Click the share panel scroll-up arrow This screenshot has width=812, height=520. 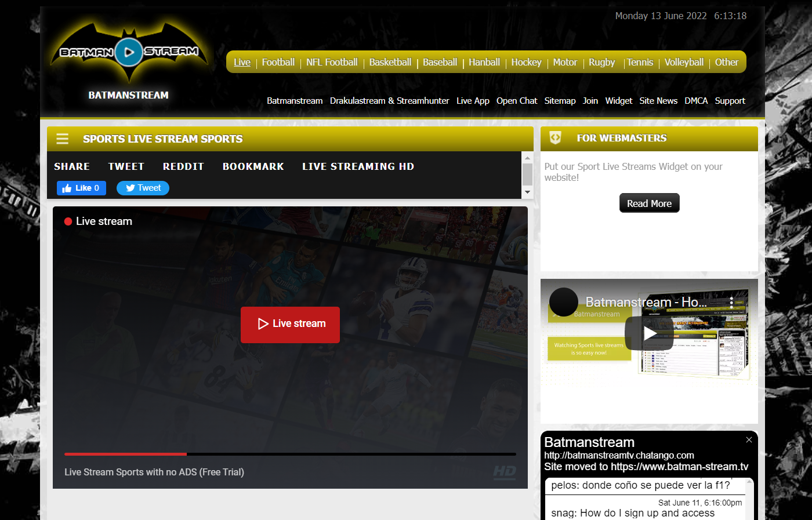527,158
